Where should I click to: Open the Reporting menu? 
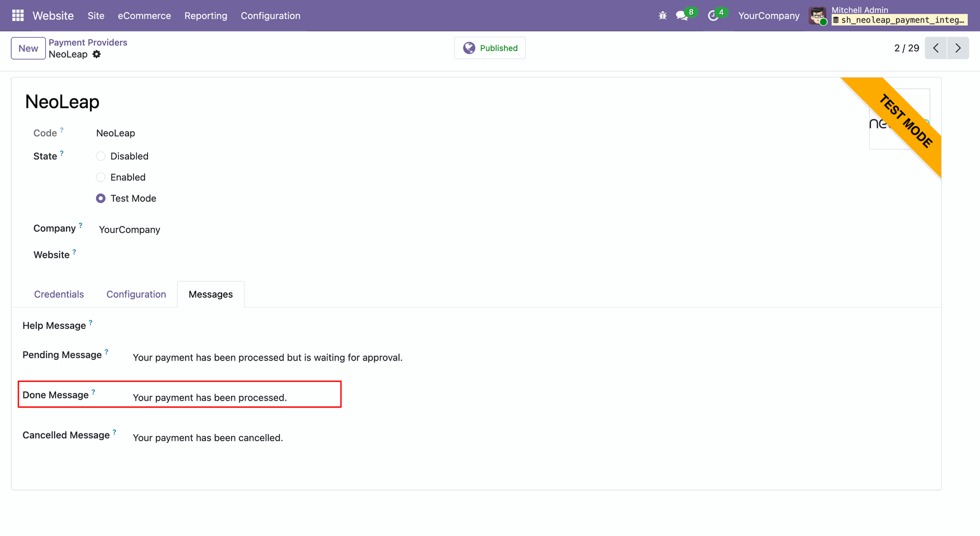206,16
